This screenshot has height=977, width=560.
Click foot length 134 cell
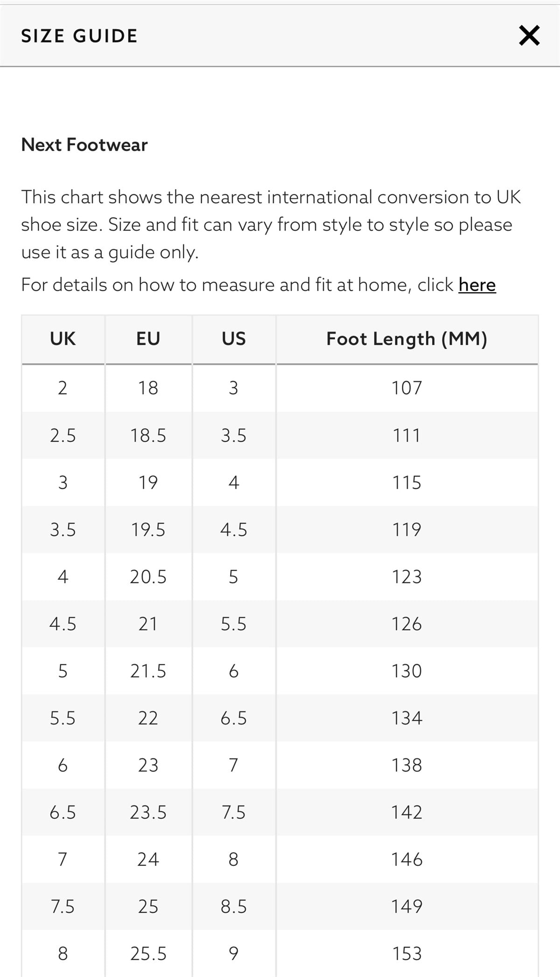[x=406, y=718]
